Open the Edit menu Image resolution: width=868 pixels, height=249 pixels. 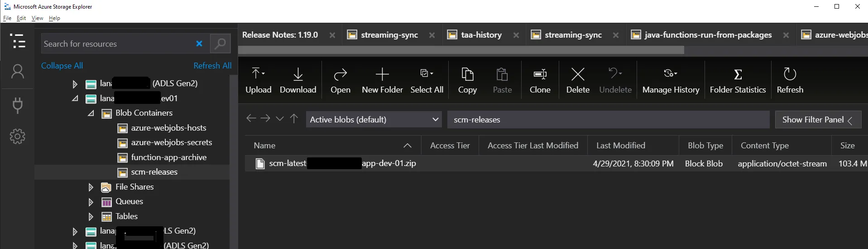(x=21, y=18)
